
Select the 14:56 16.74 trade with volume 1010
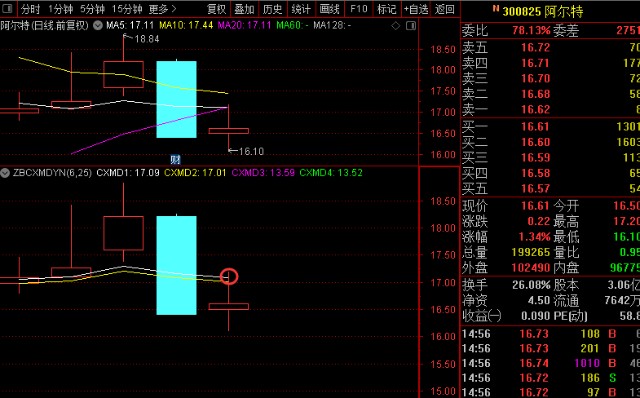[x=550, y=363]
